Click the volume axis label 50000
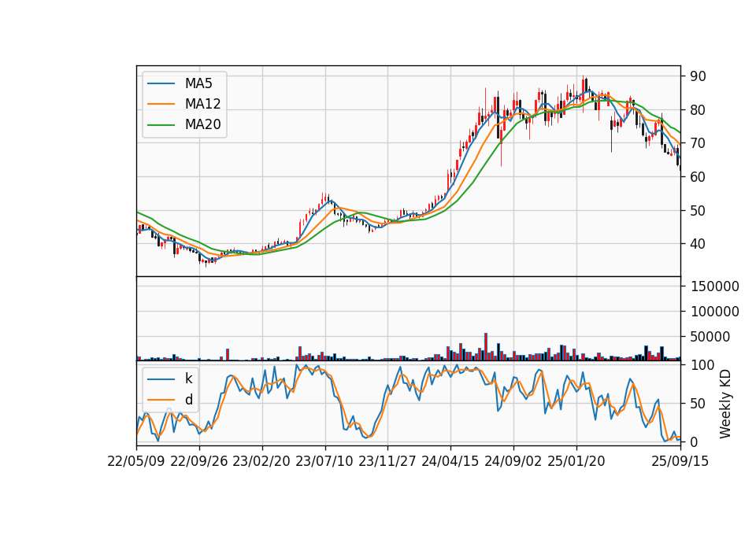Viewport: 756px width, 543px height. [710, 338]
